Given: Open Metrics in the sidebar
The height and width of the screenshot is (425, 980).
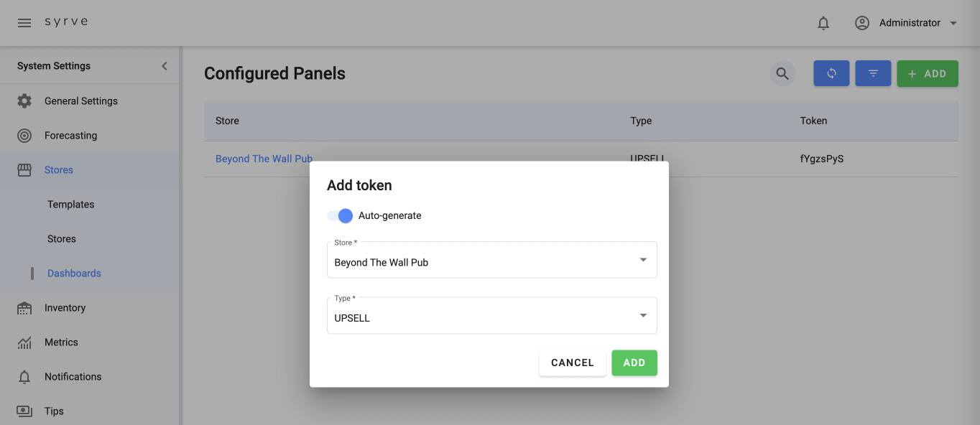Looking at the screenshot, I should click(61, 342).
